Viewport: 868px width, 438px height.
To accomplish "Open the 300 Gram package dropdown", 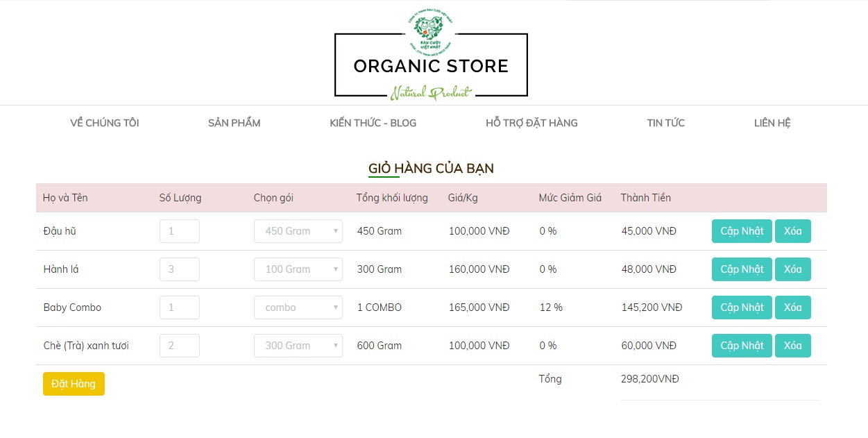I will (x=298, y=346).
